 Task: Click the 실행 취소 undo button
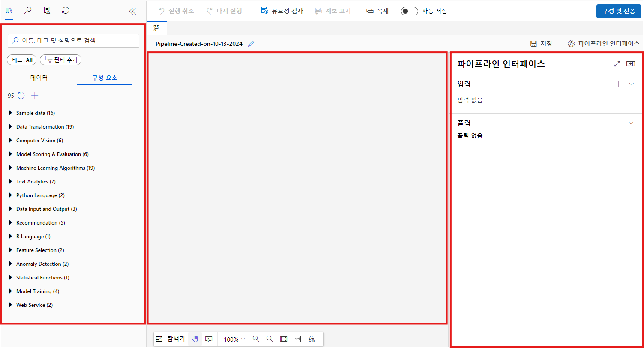176,11
